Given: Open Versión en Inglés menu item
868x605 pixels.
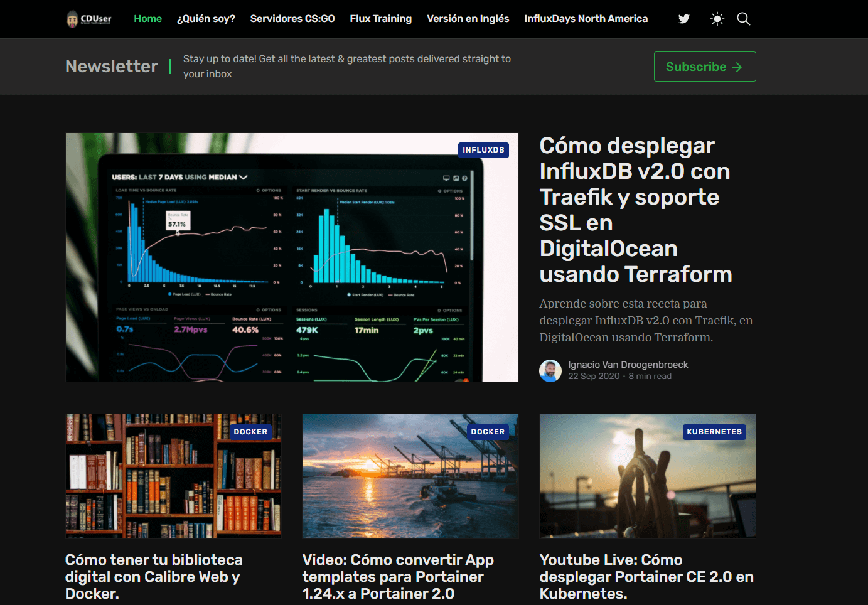Looking at the screenshot, I should coord(468,19).
